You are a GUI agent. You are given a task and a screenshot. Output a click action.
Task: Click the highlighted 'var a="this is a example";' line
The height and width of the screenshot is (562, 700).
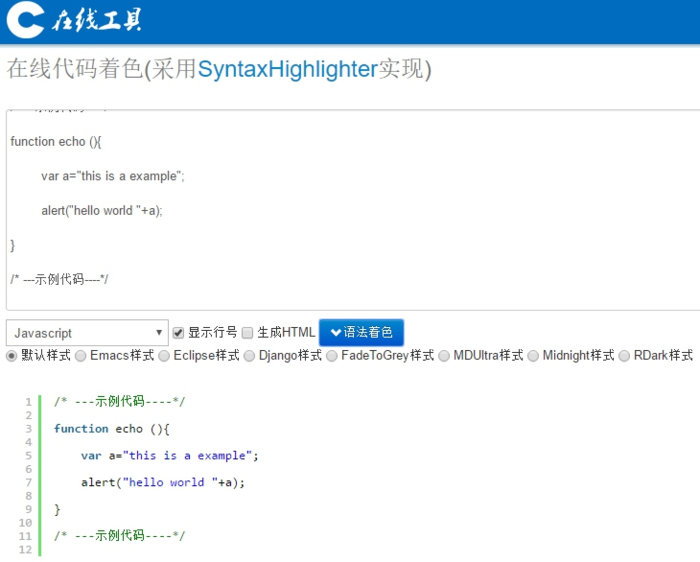tap(170, 456)
